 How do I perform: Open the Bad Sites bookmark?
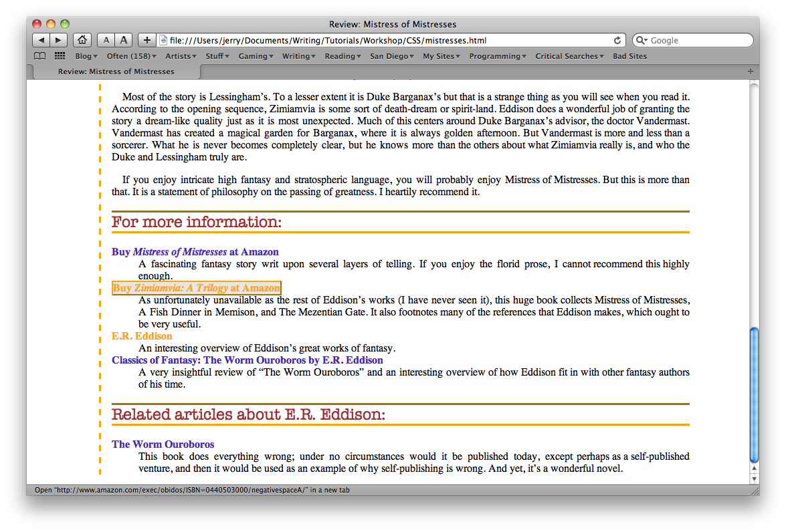(629, 56)
